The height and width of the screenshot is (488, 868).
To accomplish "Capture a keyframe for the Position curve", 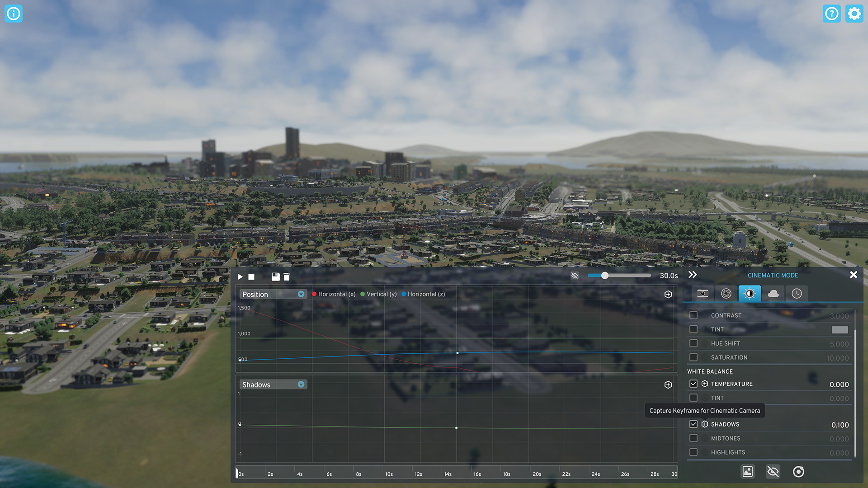I will pyautogui.click(x=668, y=294).
